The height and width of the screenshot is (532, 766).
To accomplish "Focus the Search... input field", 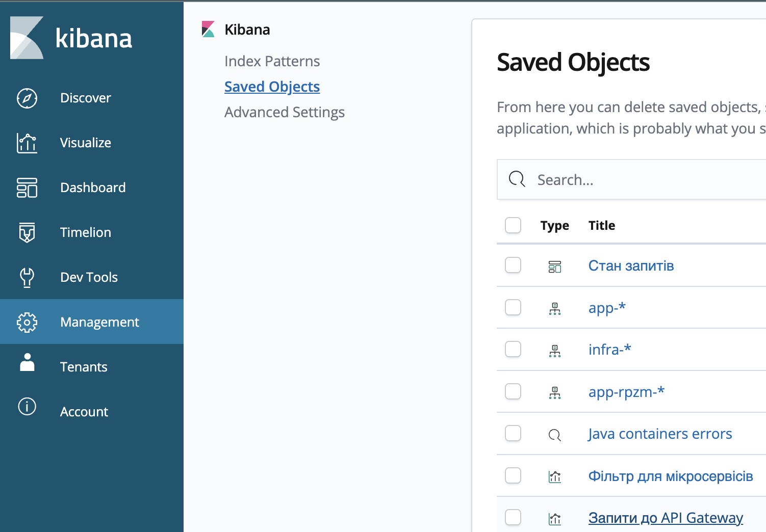I will (x=632, y=179).
